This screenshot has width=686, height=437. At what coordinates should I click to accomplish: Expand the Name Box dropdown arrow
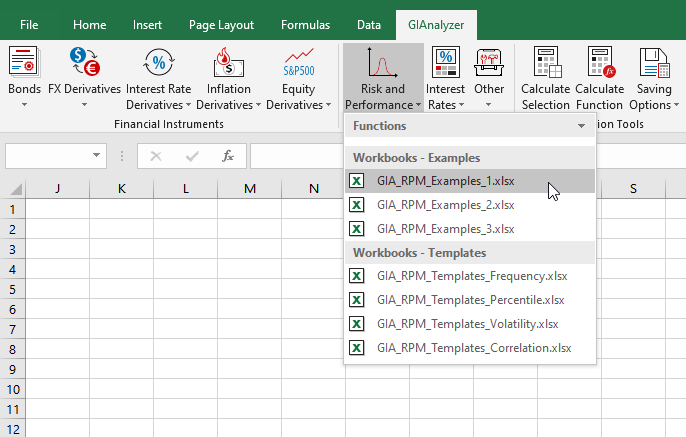tap(96, 155)
